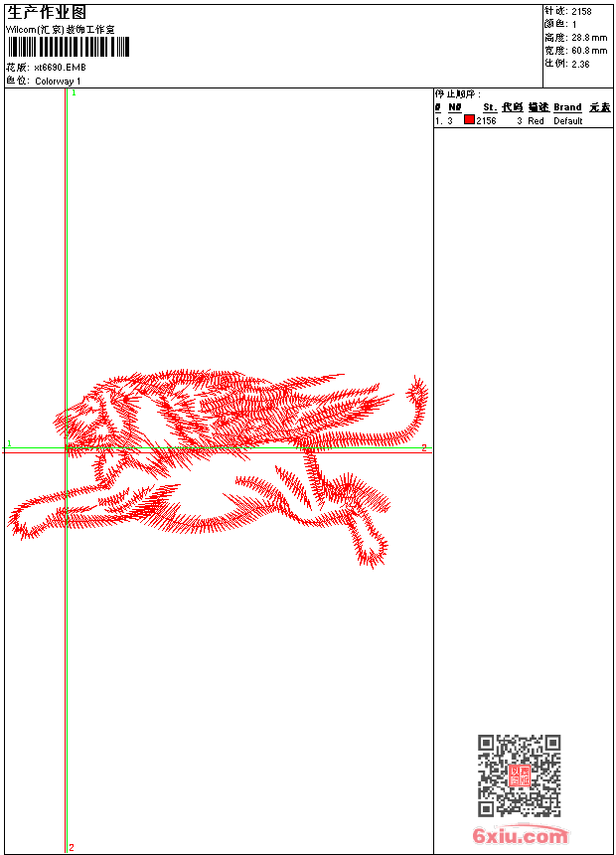Click the 元素 column header

click(600, 107)
